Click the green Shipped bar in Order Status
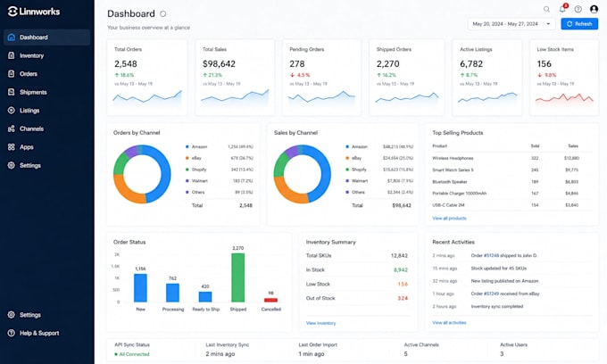The width and height of the screenshot is (607, 364). (x=238, y=277)
